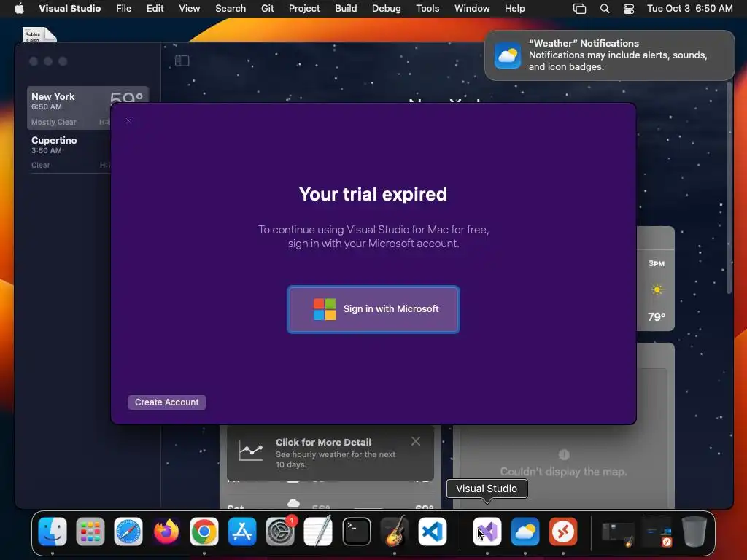The width and height of the screenshot is (747, 560).
Task: Click the minimized window with guitar badge in Dock
Action: [x=617, y=533]
